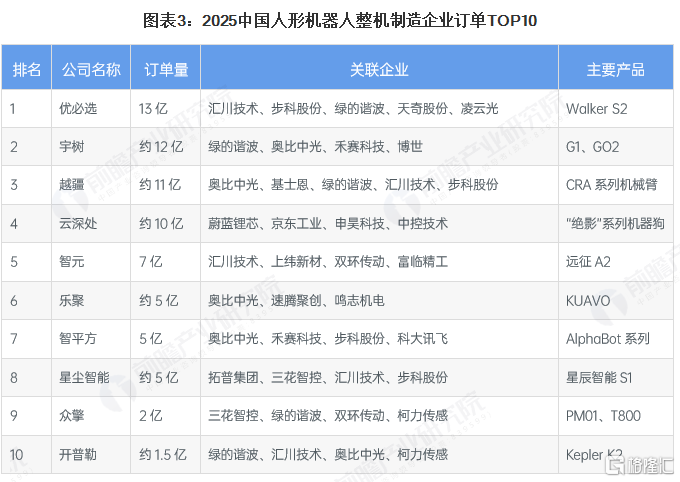Image resolution: width=680 pixels, height=482 pixels.
Task: Click the '关联企业' column header
Action: pos(379,69)
